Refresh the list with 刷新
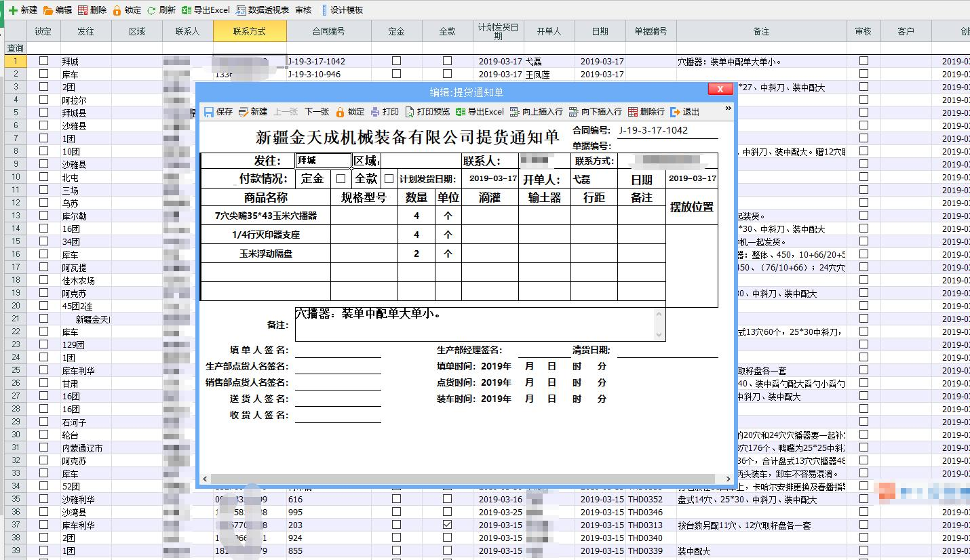The width and height of the screenshot is (970, 560). coord(161,10)
